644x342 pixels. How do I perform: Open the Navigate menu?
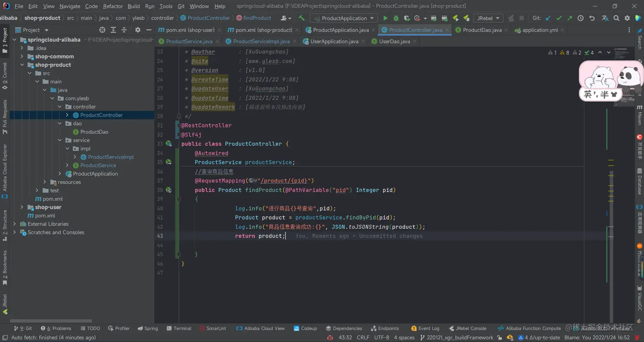click(x=70, y=6)
